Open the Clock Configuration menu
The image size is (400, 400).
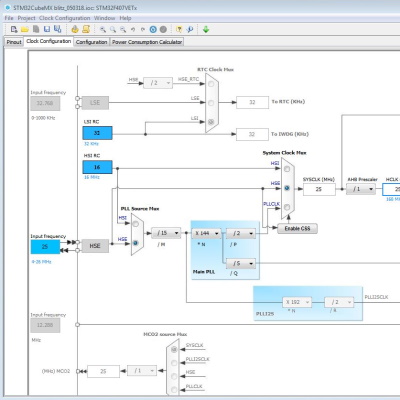[x=65, y=18]
